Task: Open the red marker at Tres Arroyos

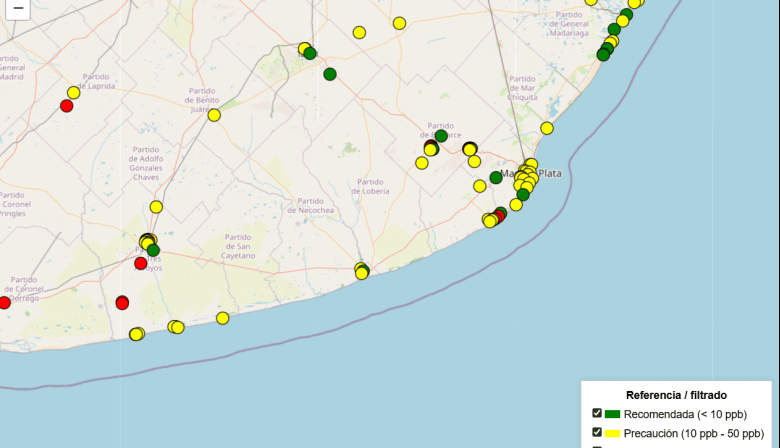Action: pos(141,264)
